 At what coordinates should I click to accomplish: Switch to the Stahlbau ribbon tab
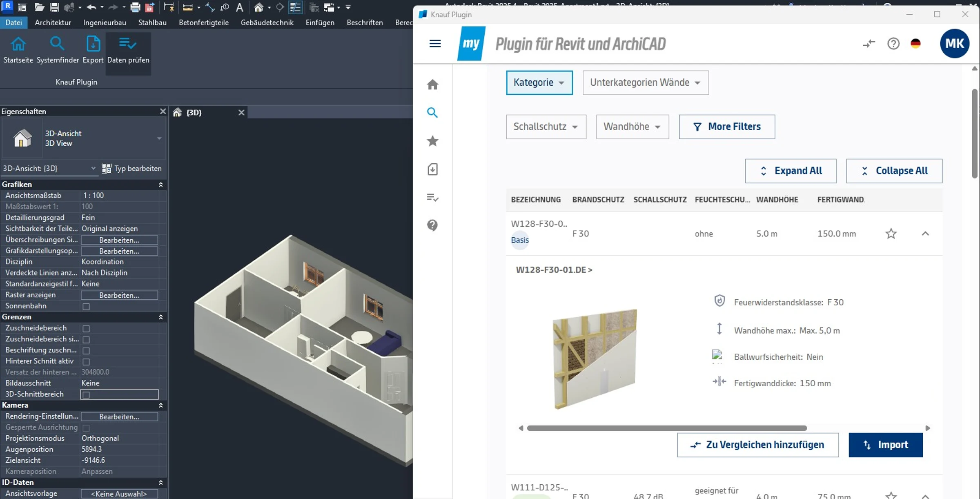point(152,22)
